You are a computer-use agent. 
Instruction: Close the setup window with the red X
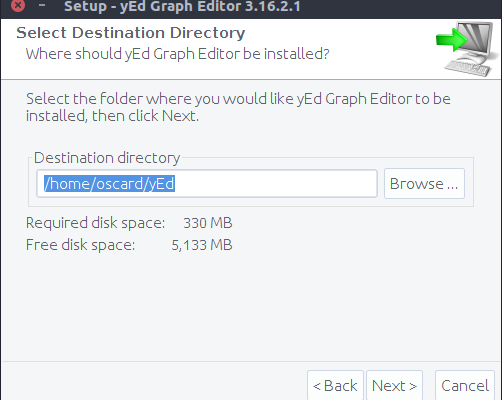[x=18, y=5]
